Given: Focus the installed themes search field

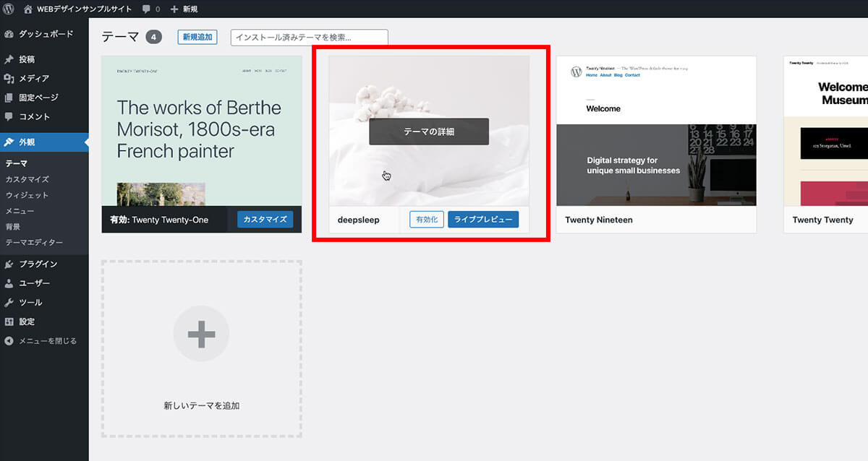Looking at the screenshot, I should pyautogui.click(x=309, y=37).
